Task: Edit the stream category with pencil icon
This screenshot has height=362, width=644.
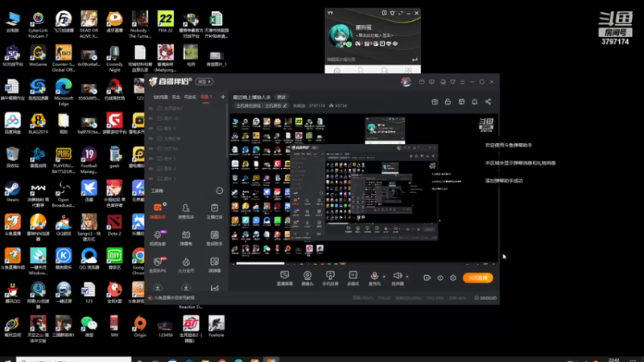Action: point(285,106)
